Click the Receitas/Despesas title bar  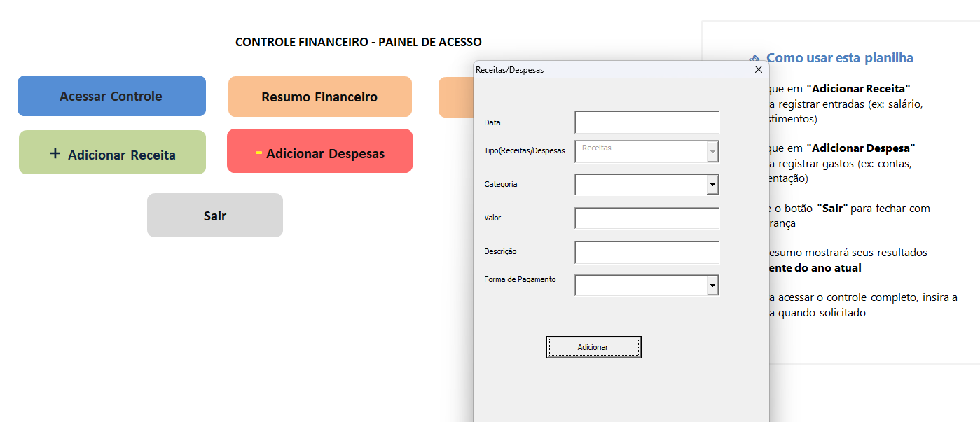coord(595,69)
